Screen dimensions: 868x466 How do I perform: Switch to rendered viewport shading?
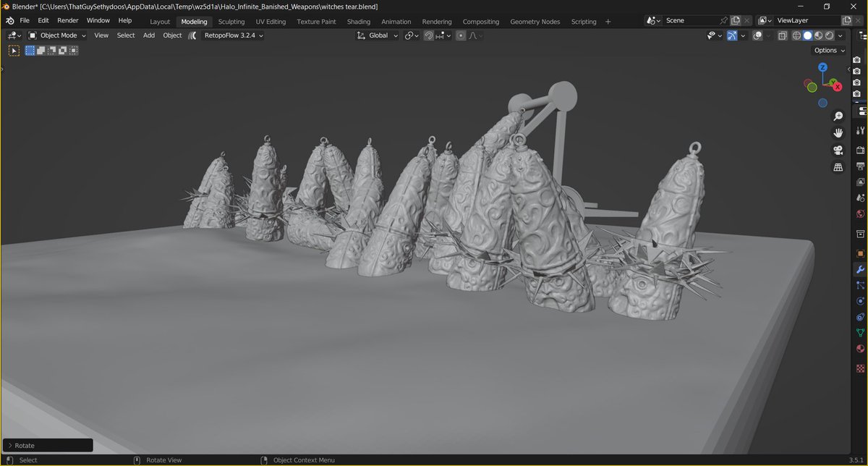(x=829, y=35)
